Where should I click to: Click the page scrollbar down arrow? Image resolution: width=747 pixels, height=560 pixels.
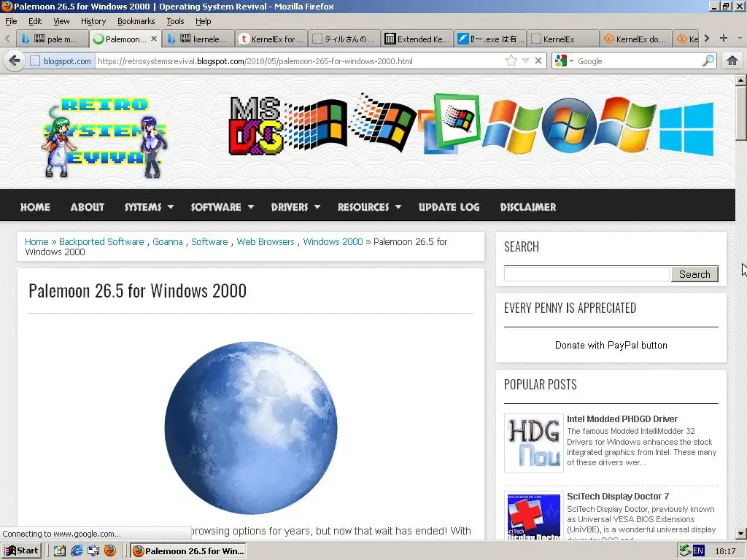740,533
